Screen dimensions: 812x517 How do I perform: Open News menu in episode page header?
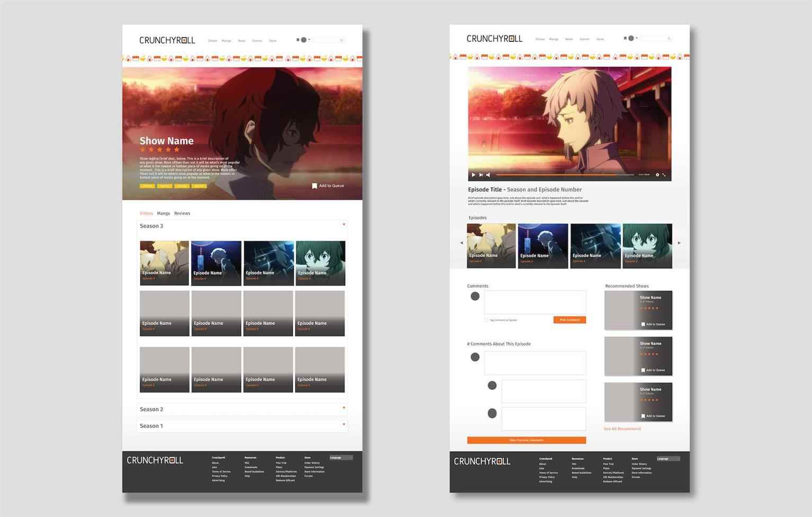tap(569, 39)
